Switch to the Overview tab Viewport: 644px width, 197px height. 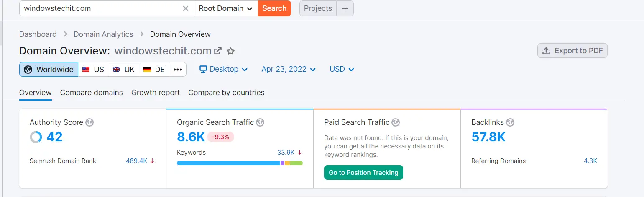click(36, 93)
